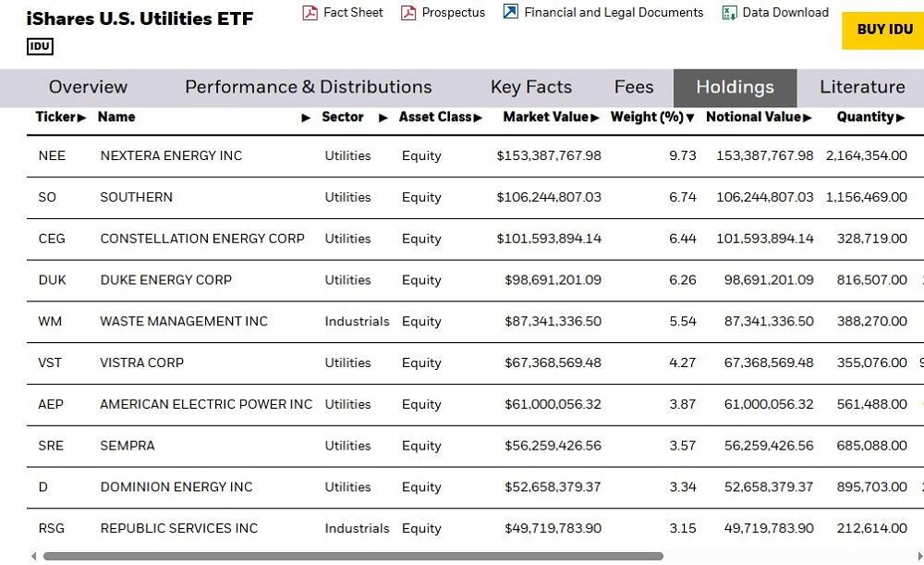Click the Quantity column sort arrow
Viewport: 924px width, 565px height.
coord(902,117)
